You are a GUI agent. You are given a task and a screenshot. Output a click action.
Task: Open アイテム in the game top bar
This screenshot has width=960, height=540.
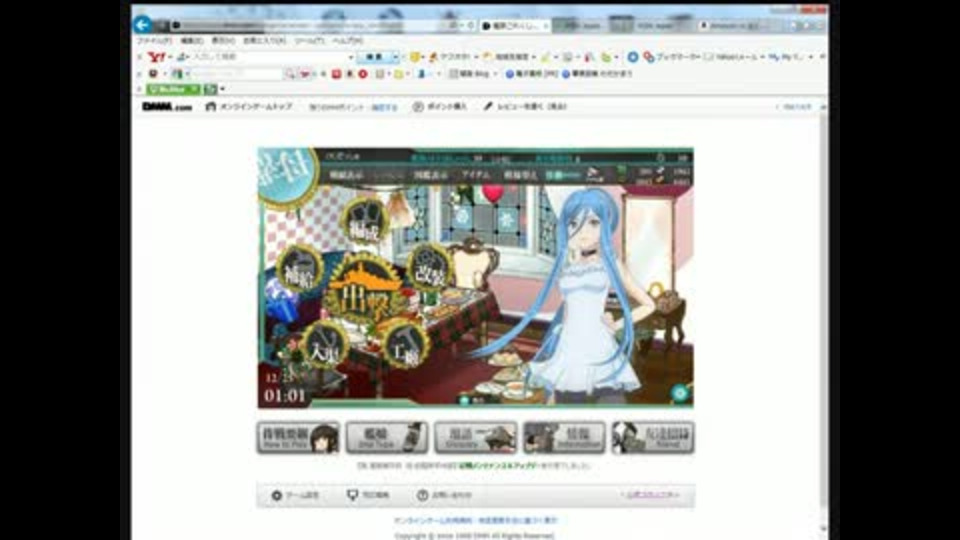click(476, 175)
